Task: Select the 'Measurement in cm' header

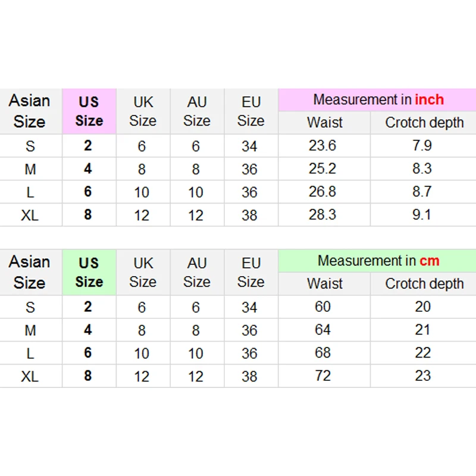Action: 378,261
